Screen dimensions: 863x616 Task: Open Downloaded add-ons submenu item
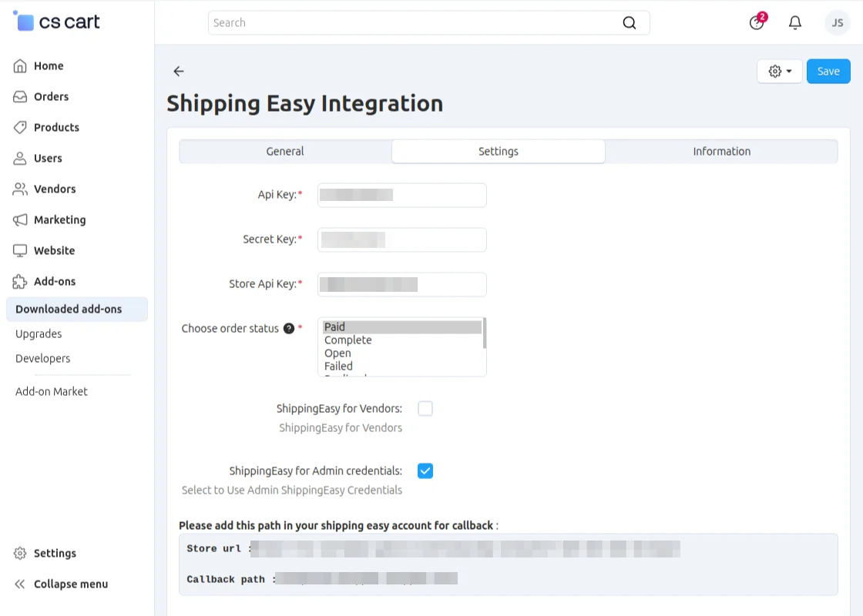(x=77, y=309)
